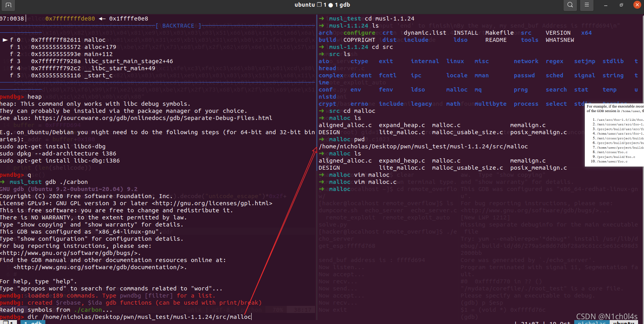Click the BACKTRACE section header
Screen dimensions: 644x324
pyautogui.click(x=178, y=26)
